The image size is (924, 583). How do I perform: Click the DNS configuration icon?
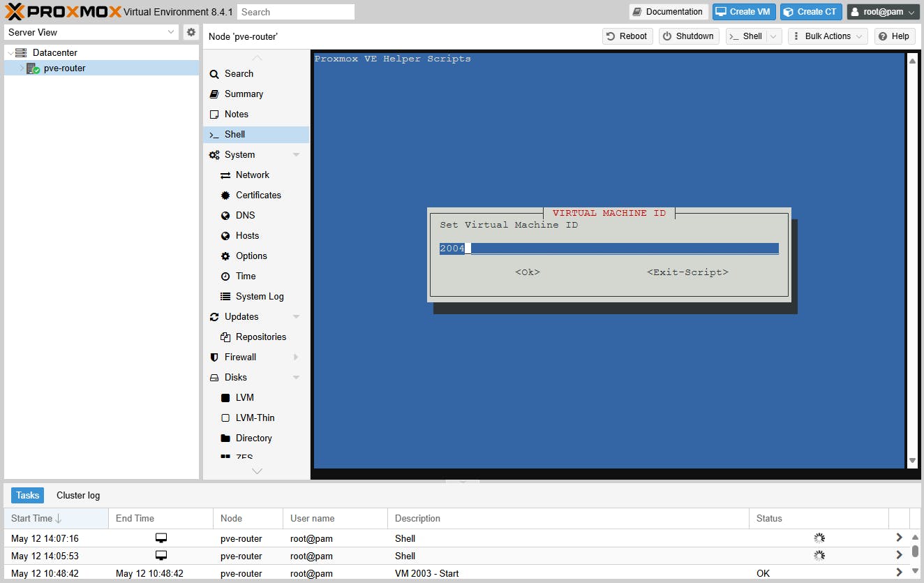[x=224, y=215]
